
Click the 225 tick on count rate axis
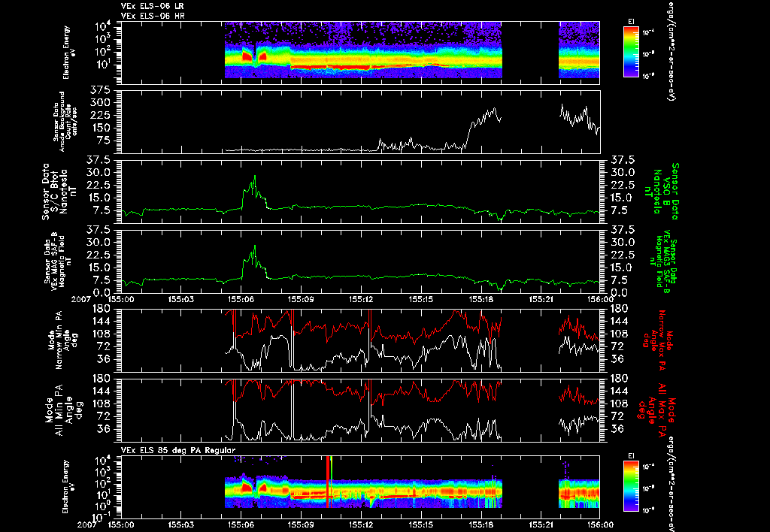[x=99, y=115]
